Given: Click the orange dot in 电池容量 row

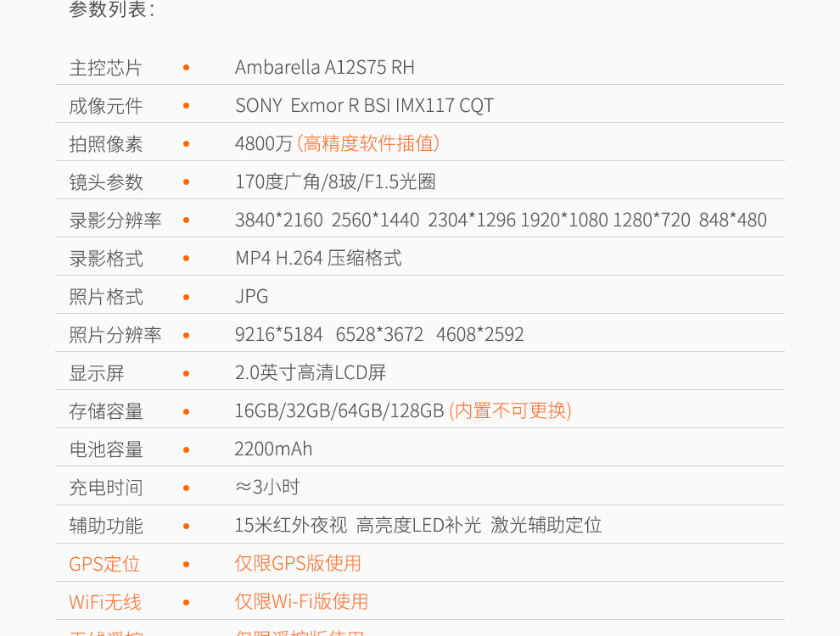Looking at the screenshot, I should [x=186, y=449].
